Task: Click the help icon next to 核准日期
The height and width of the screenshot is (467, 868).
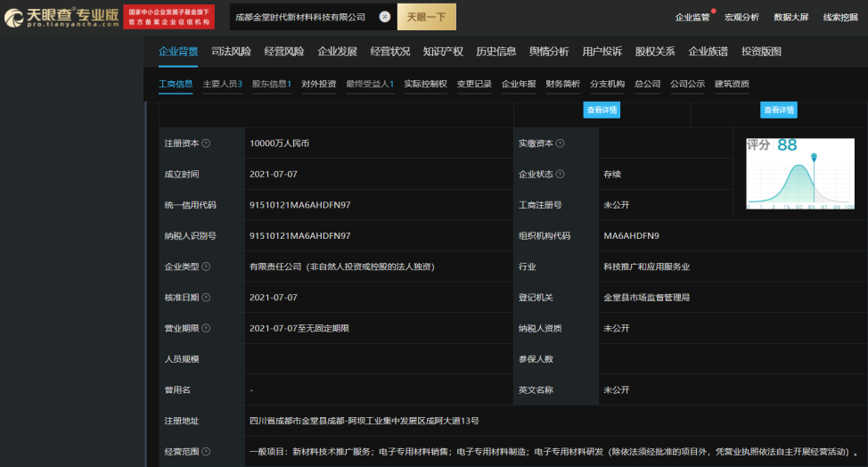Action: click(x=206, y=298)
